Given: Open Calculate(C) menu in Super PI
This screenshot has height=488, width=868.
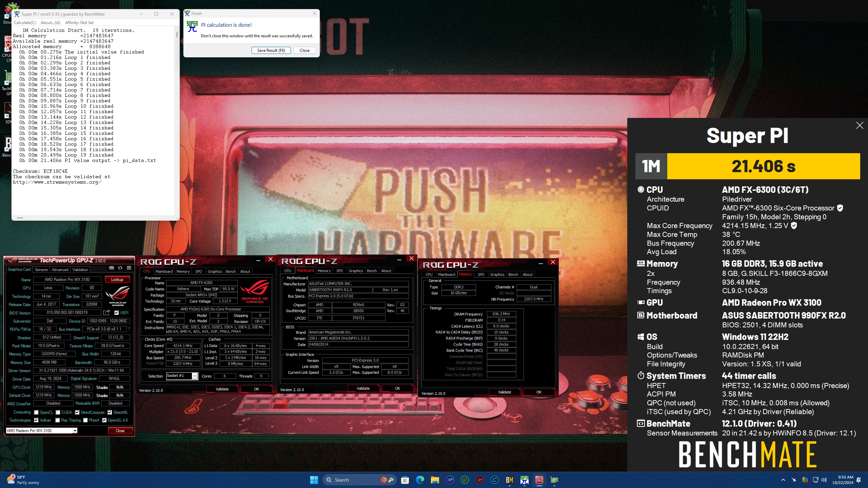Looking at the screenshot, I should click(25, 23).
